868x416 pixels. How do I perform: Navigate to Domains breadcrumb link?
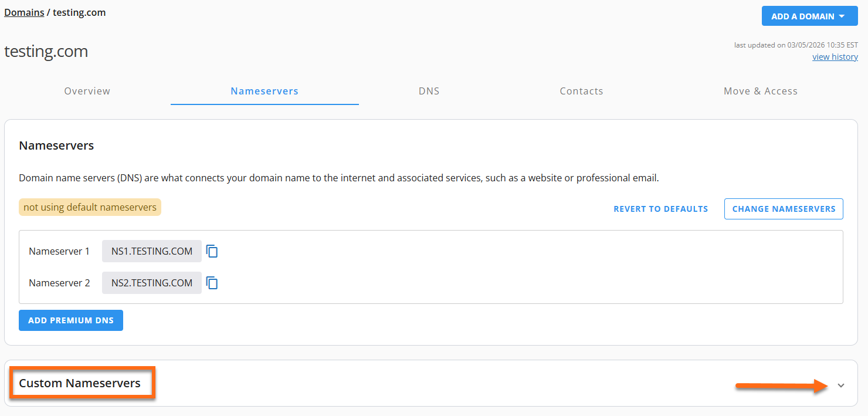[x=24, y=12]
